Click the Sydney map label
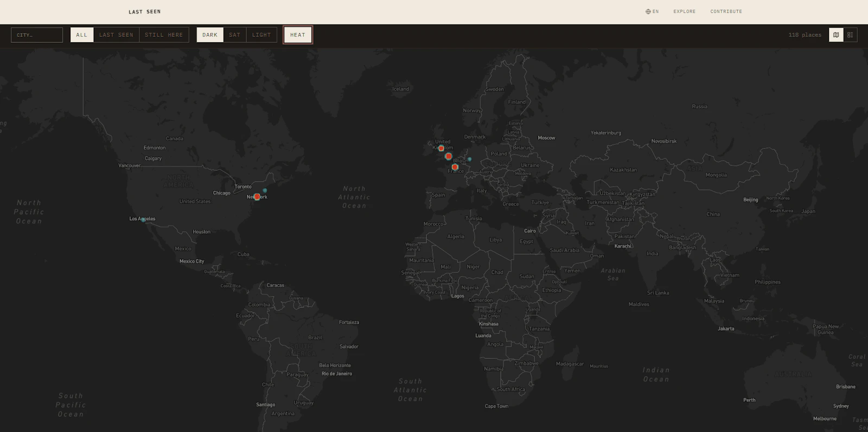Viewport: 868px width, 432px height. pyautogui.click(x=841, y=406)
